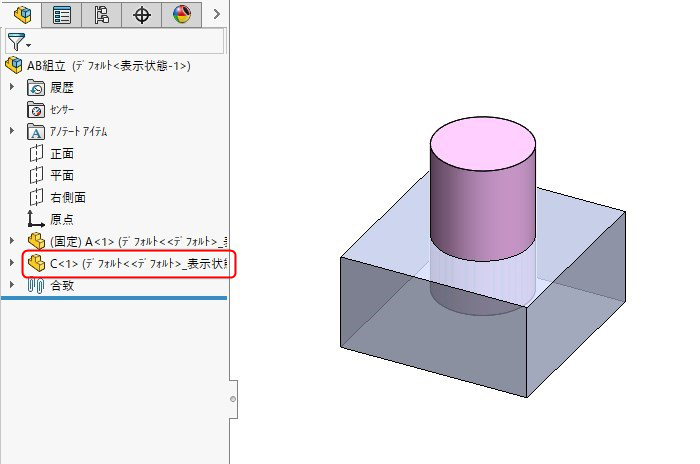Expand the アノテート アイテム annotations node

click(13, 132)
